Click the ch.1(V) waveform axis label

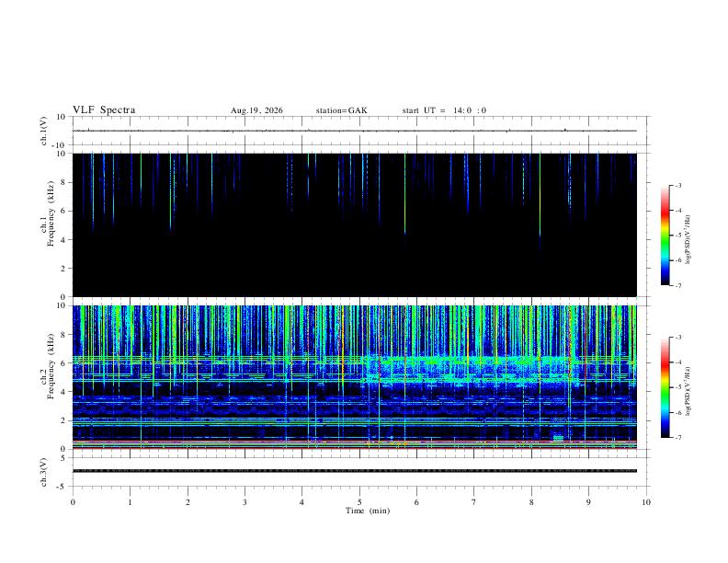pyautogui.click(x=44, y=131)
